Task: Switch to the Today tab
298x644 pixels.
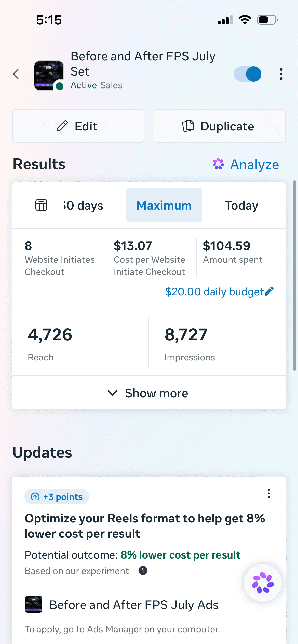Action: 241,205
